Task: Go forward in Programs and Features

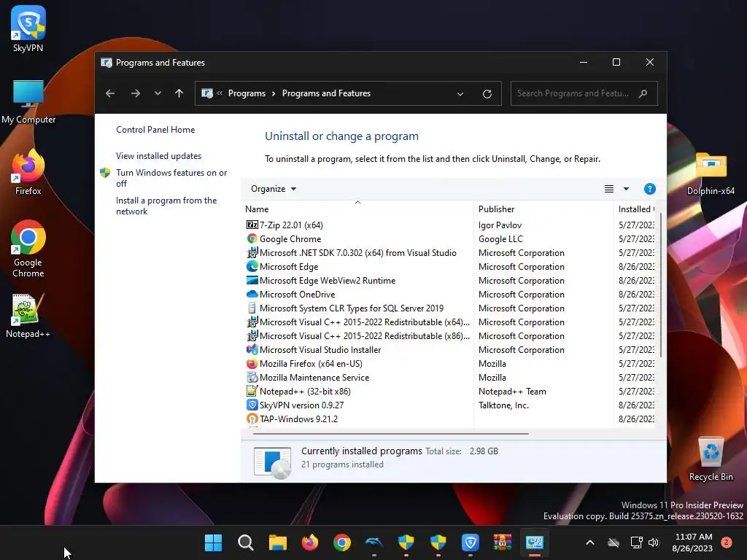Action: tap(135, 93)
